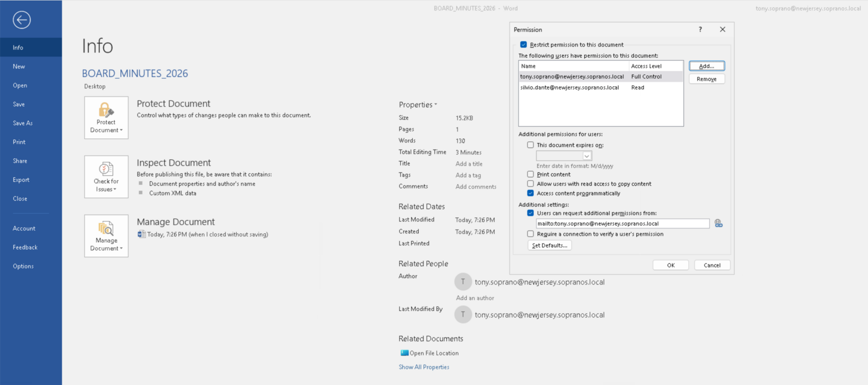Click the Access Level column header
This screenshot has height=385, width=868.
[x=656, y=66]
